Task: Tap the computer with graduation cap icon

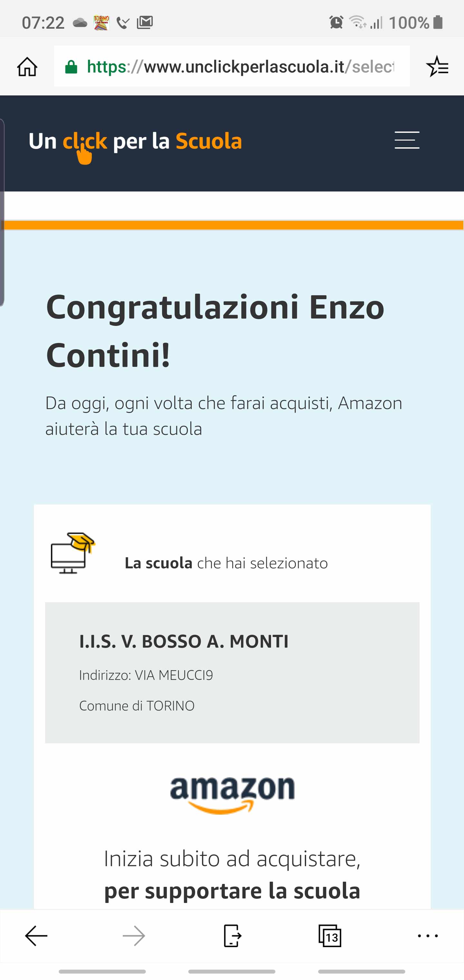Action: [x=72, y=553]
